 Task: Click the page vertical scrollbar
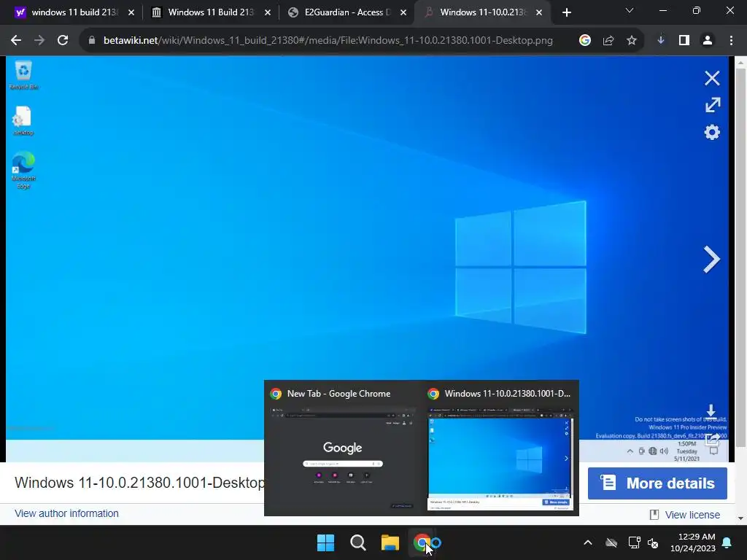tap(741, 257)
